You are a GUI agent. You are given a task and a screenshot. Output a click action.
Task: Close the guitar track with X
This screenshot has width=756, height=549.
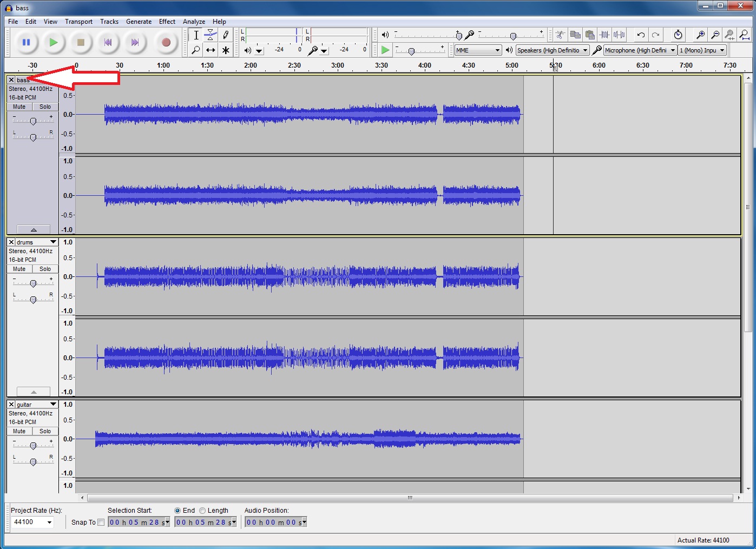[x=11, y=405]
